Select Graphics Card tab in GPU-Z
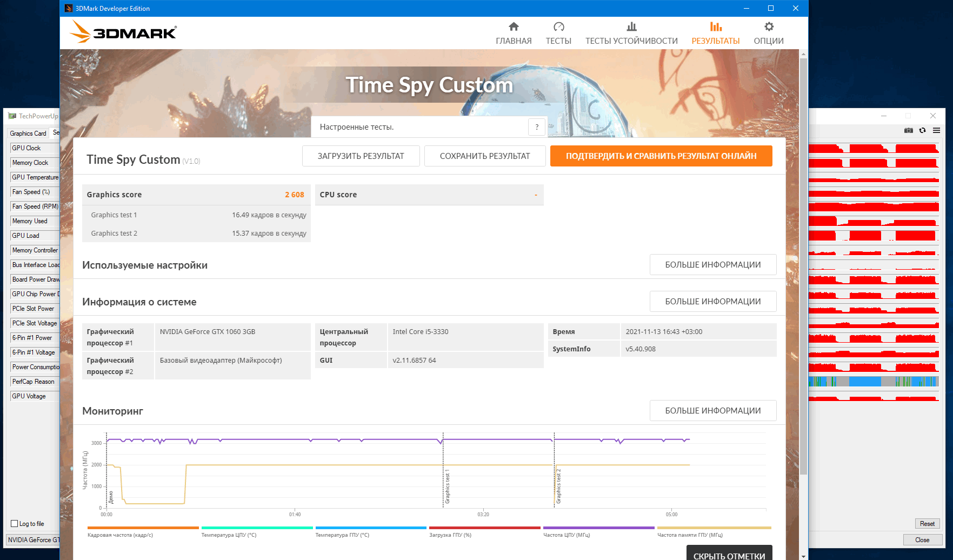The height and width of the screenshot is (560, 953). click(x=28, y=133)
